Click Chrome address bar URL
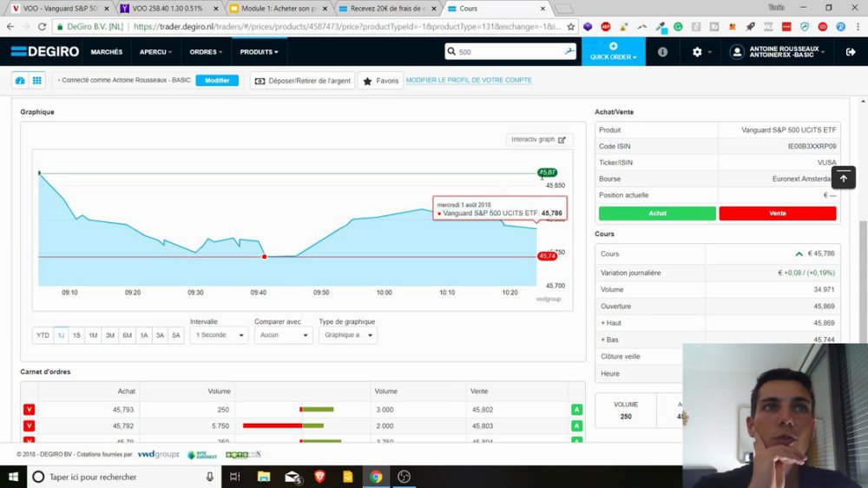868x488 pixels. click(347, 27)
